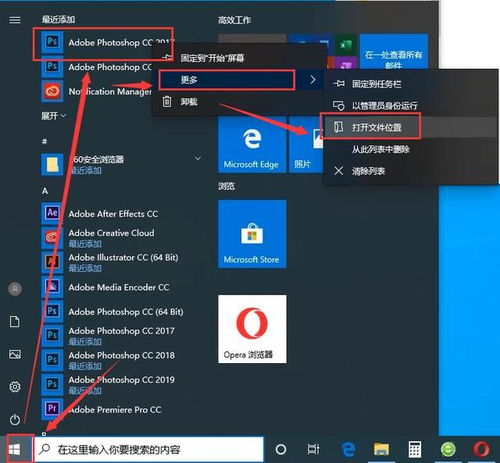
Task: Click the taskbar search input box
Action: tap(149, 449)
